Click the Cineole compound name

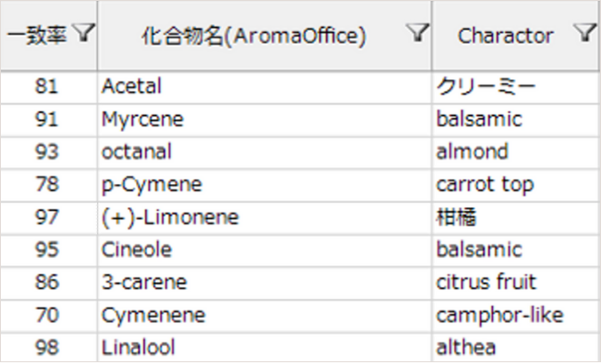136,250
